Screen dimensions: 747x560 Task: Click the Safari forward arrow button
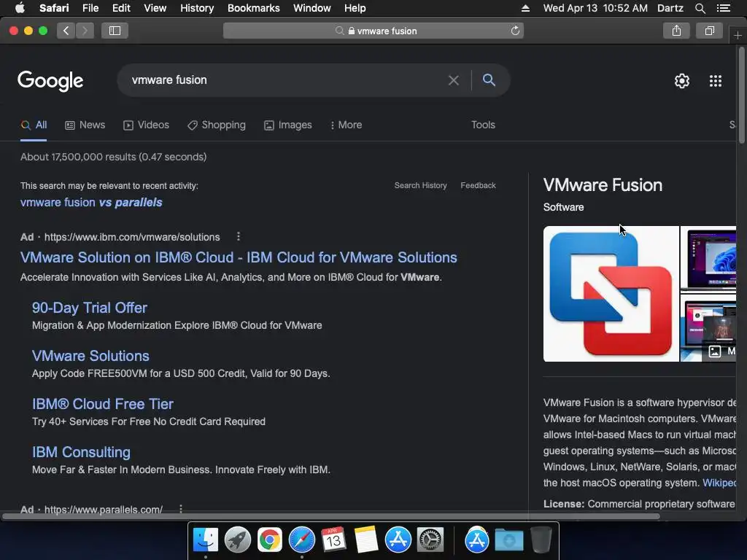(x=85, y=31)
